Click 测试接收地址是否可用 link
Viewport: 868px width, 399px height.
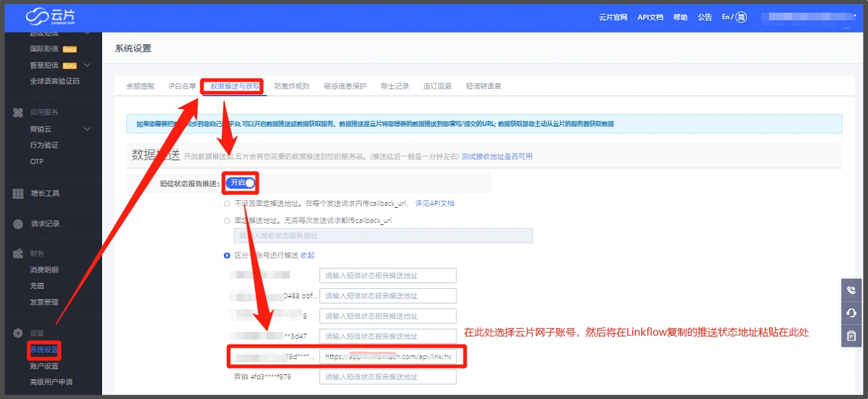[x=497, y=156]
